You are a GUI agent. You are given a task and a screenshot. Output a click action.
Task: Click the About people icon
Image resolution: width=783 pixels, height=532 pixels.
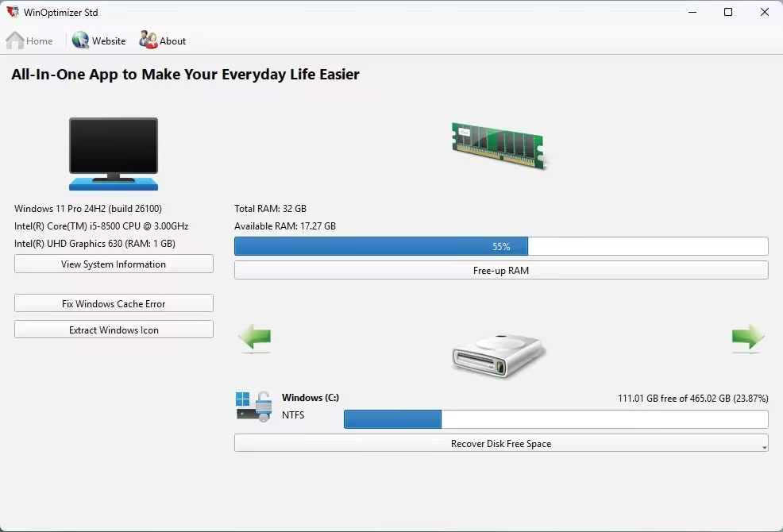coord(148,40)
